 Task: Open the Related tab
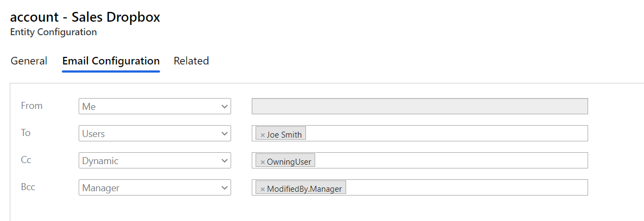(x=192, y=61)
